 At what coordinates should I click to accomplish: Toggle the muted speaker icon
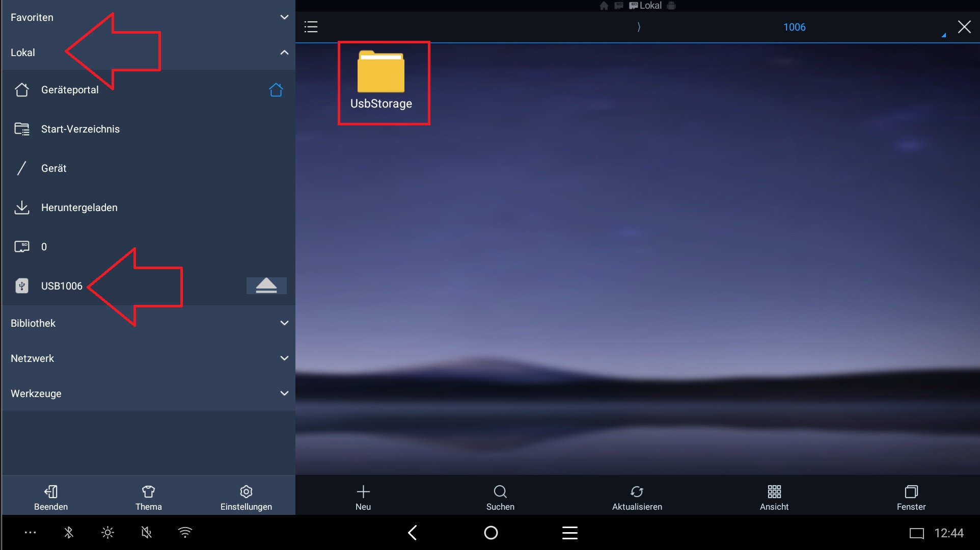click(x=146, y=533)
